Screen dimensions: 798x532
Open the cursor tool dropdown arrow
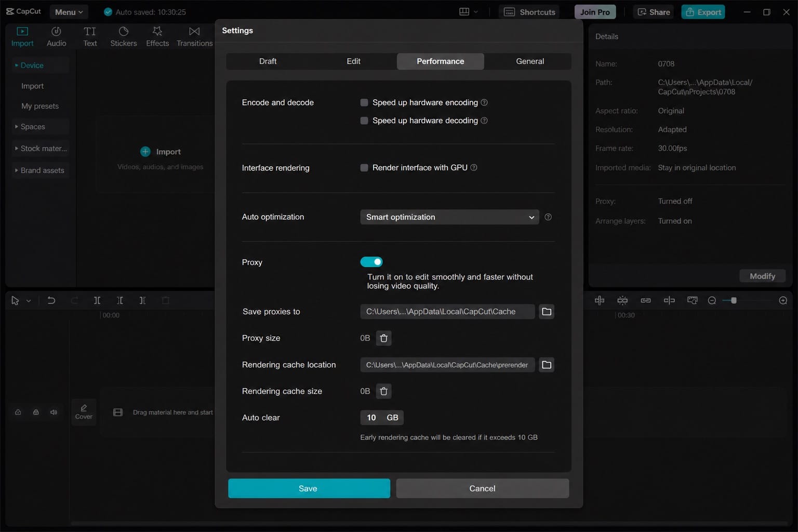[29, 301]
